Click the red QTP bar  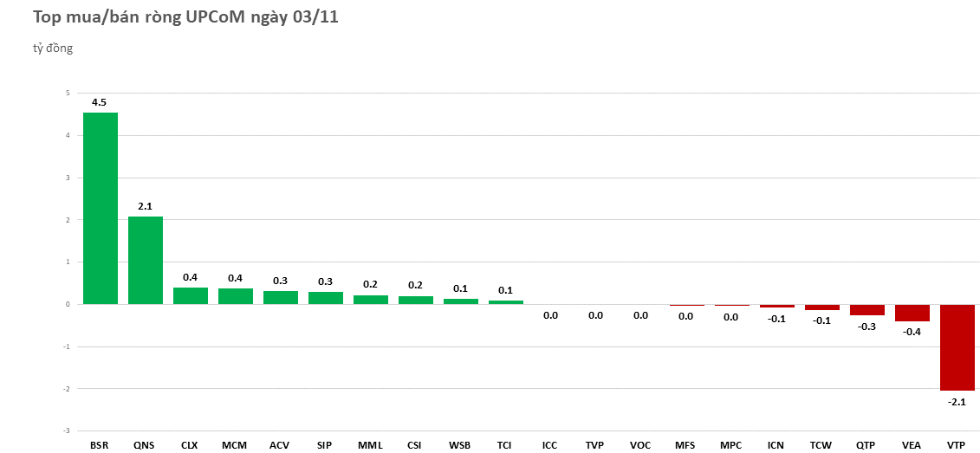click(x=866, y=310)
